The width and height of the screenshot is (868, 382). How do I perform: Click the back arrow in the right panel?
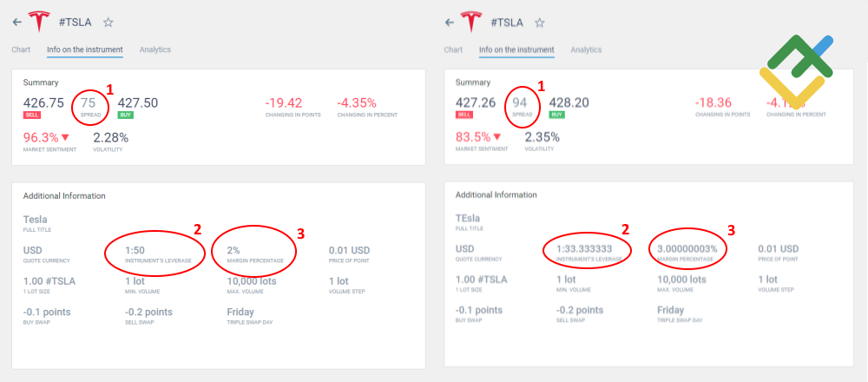pyautogui.click(x=449, y=23)
